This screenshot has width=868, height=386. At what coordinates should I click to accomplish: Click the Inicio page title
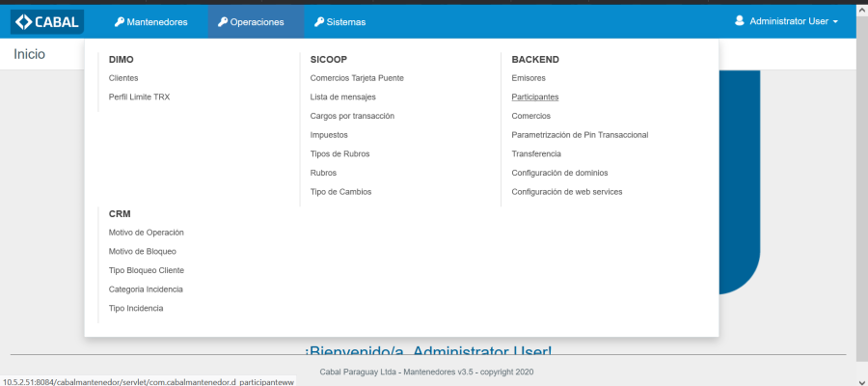29,54
